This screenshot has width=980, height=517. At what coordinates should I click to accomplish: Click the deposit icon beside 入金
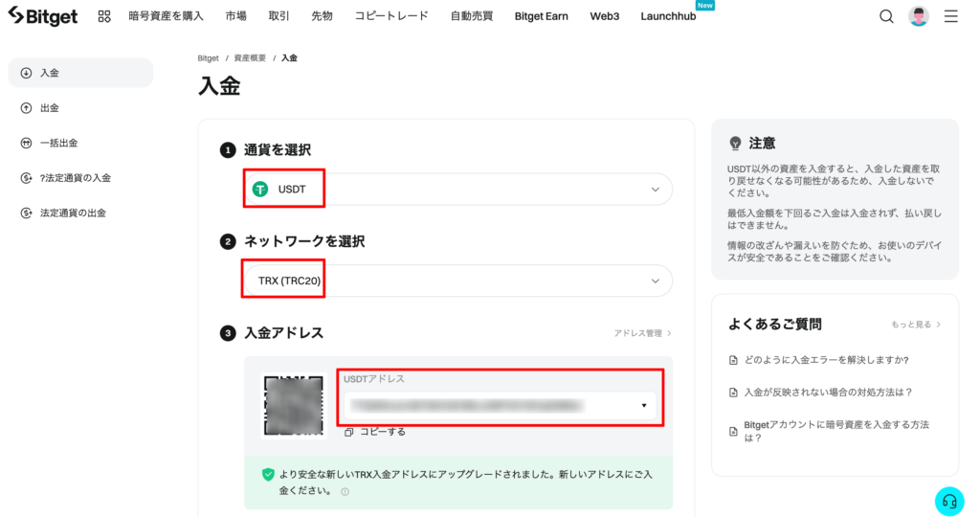[26, 73]
